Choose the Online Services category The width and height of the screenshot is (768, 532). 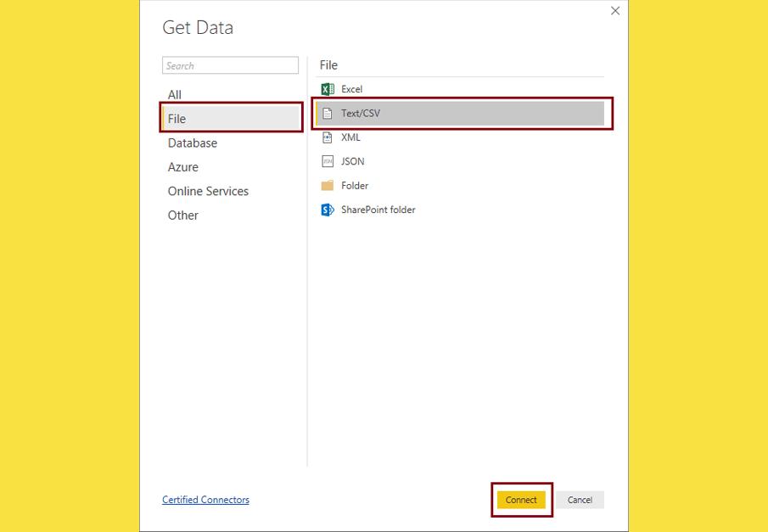pos(208,191)
